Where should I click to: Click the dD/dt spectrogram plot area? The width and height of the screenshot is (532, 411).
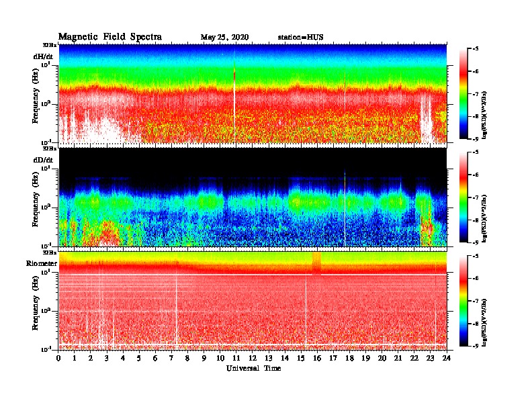(253, 197)
